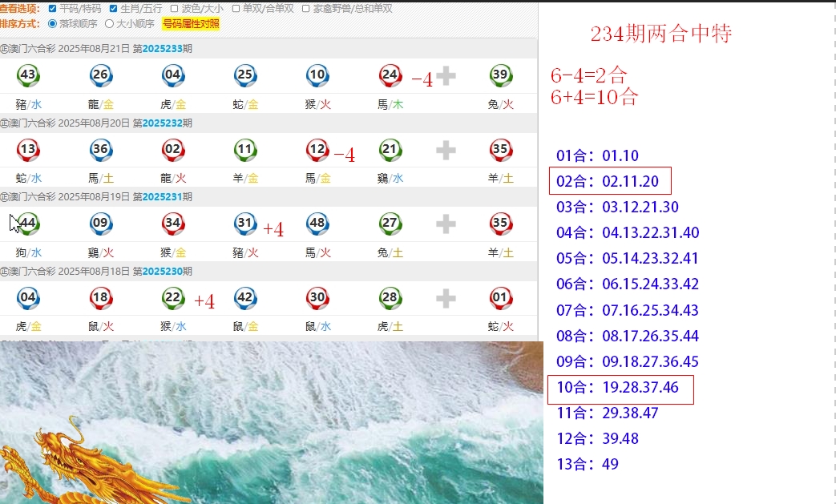Click ball 48 in draw 2025231
The image size is (836, 504).
click(317, 224)
